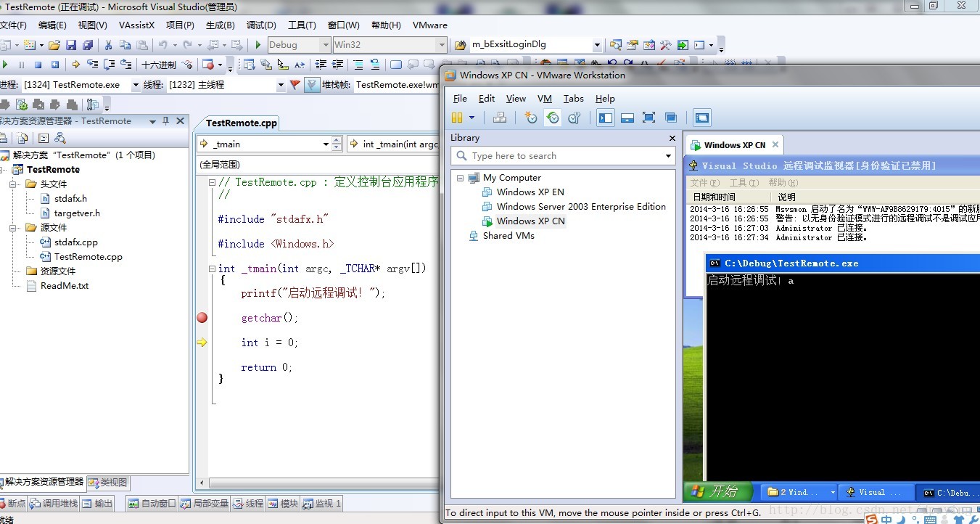Screen dimensions: 980x524
Task: Save the current file with the floppy disk icon
Action: click(71, 45)
